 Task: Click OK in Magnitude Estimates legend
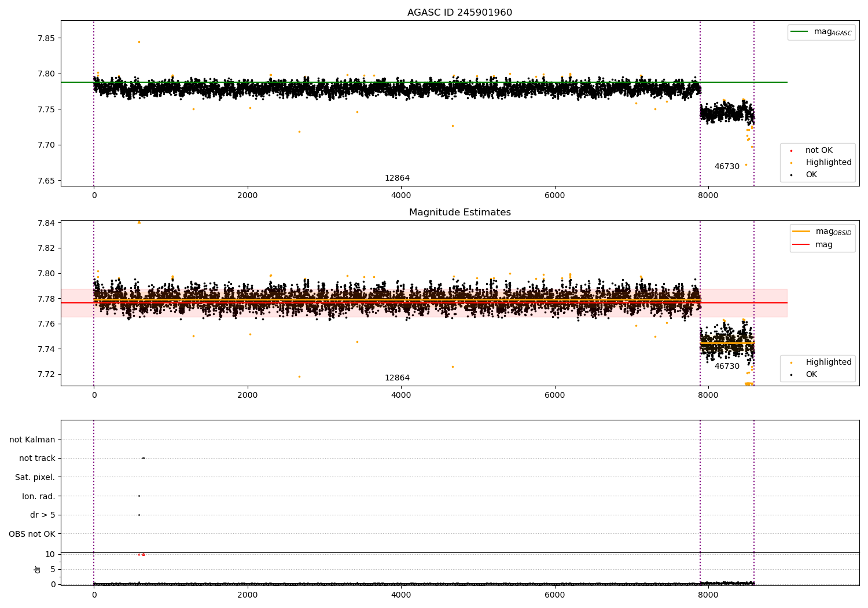(x=811, y=375)
